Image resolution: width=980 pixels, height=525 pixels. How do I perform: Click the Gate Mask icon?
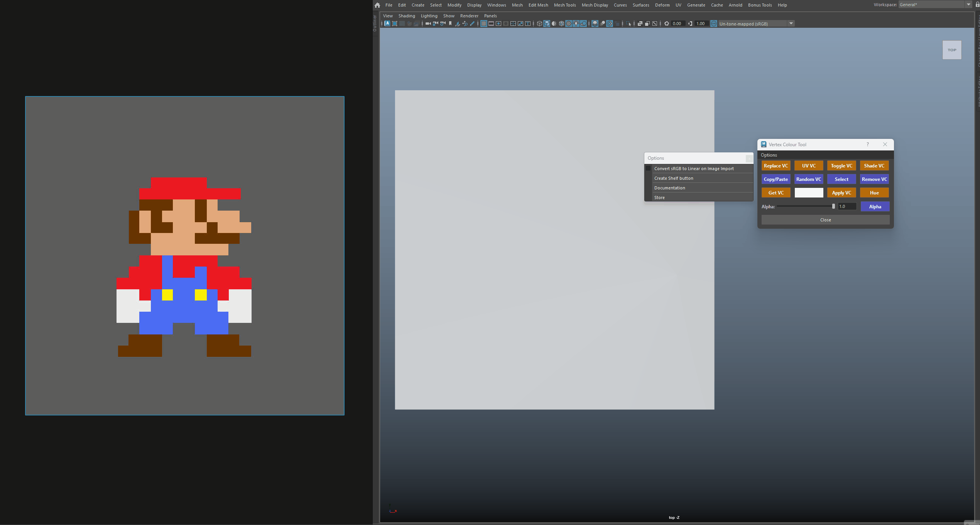click(x=506, y=24)
